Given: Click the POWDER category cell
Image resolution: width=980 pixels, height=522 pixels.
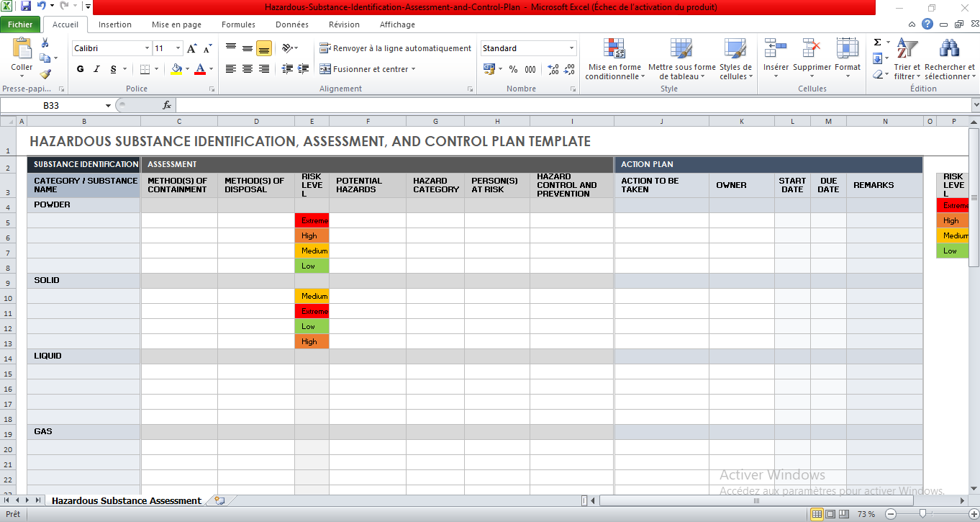Looking at the screenshot, I should pos(84,204).
